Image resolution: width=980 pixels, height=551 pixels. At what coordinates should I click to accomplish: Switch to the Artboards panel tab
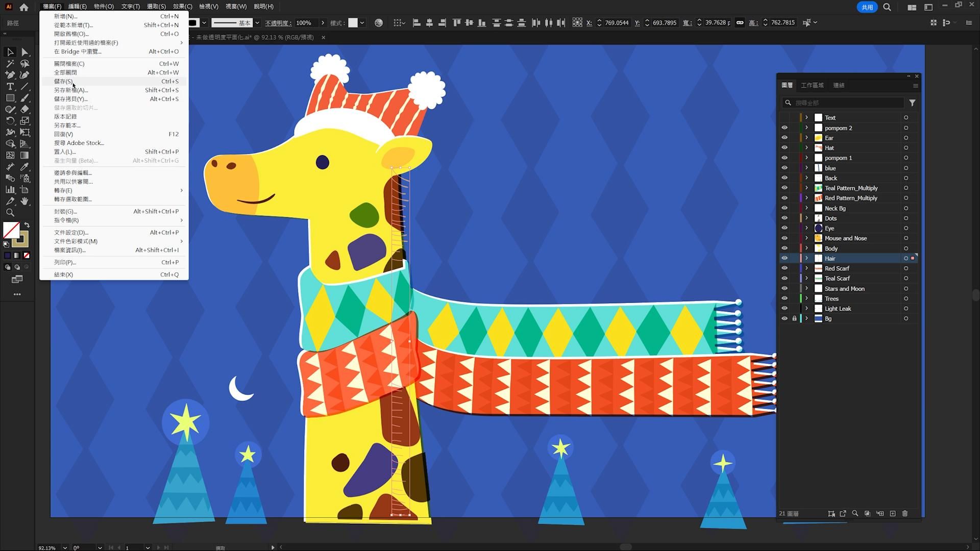812,85
